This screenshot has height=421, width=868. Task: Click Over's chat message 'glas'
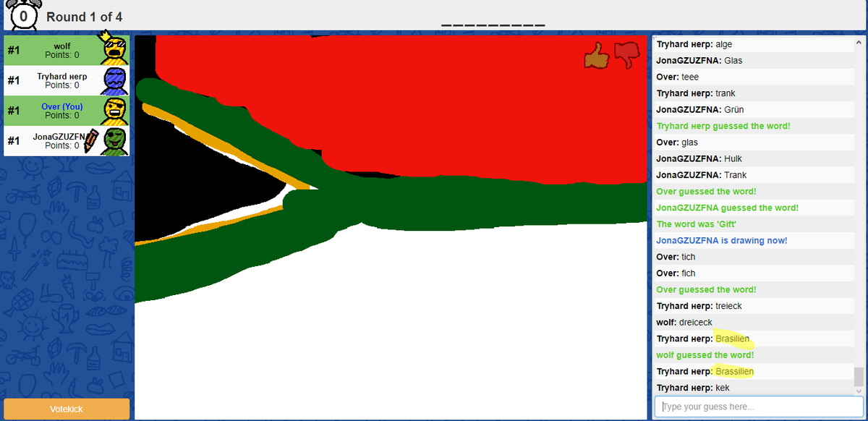point(690,143)
